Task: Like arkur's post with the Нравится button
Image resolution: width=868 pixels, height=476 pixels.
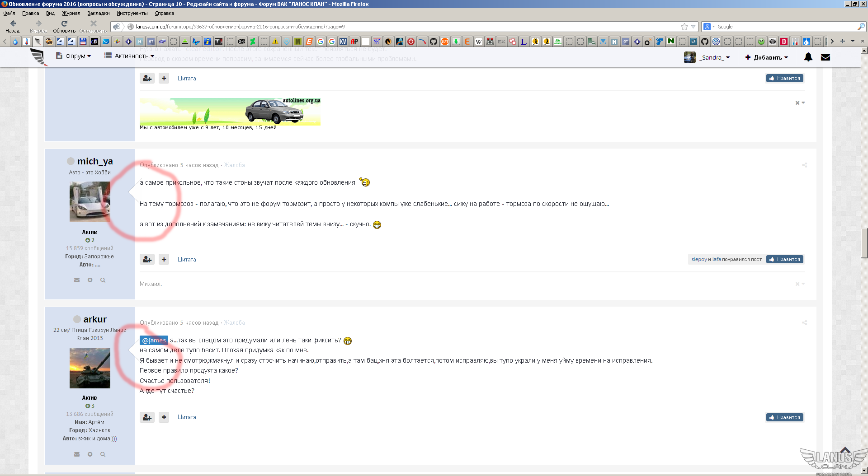Action: point(784,417)
